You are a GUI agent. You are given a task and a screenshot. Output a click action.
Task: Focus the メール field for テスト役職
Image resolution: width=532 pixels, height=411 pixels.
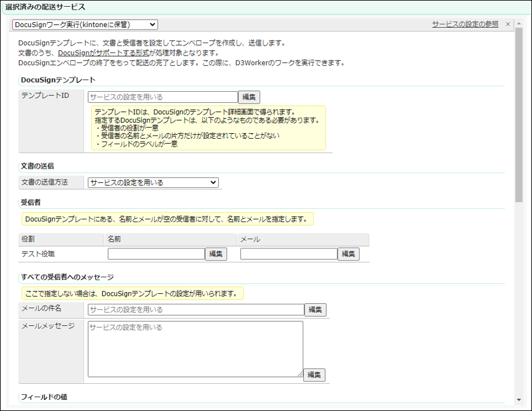(x=289, y=254)
